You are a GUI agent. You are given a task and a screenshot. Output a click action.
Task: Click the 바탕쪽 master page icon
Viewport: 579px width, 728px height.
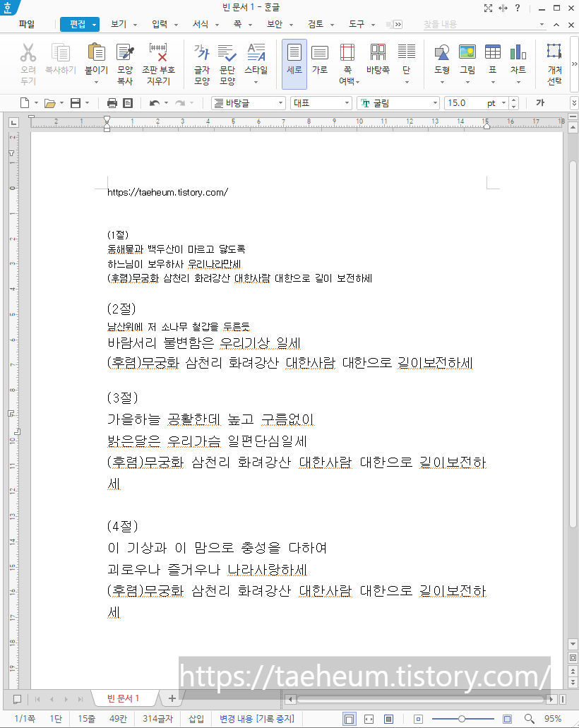pyautogui.click(x=378, y=52)
